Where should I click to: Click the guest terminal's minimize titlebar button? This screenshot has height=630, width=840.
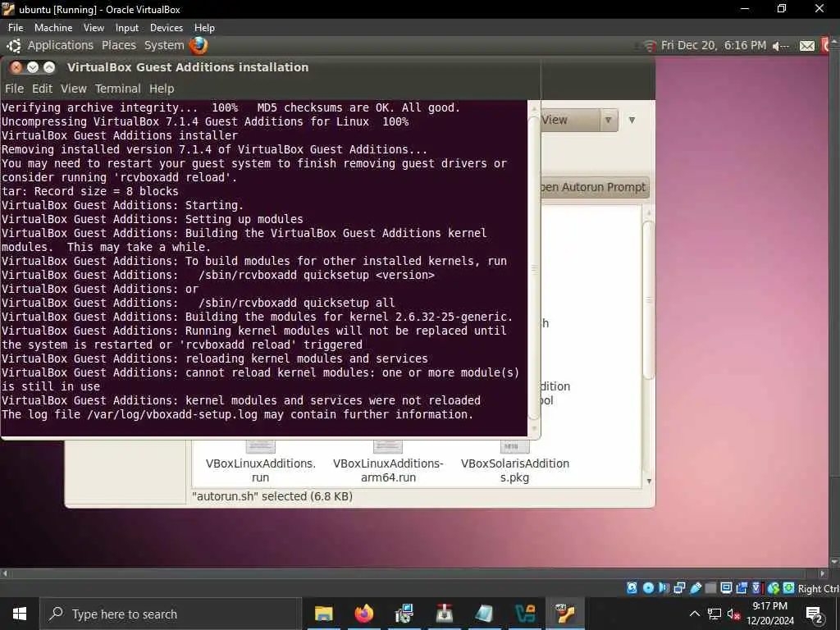point(33,67)
